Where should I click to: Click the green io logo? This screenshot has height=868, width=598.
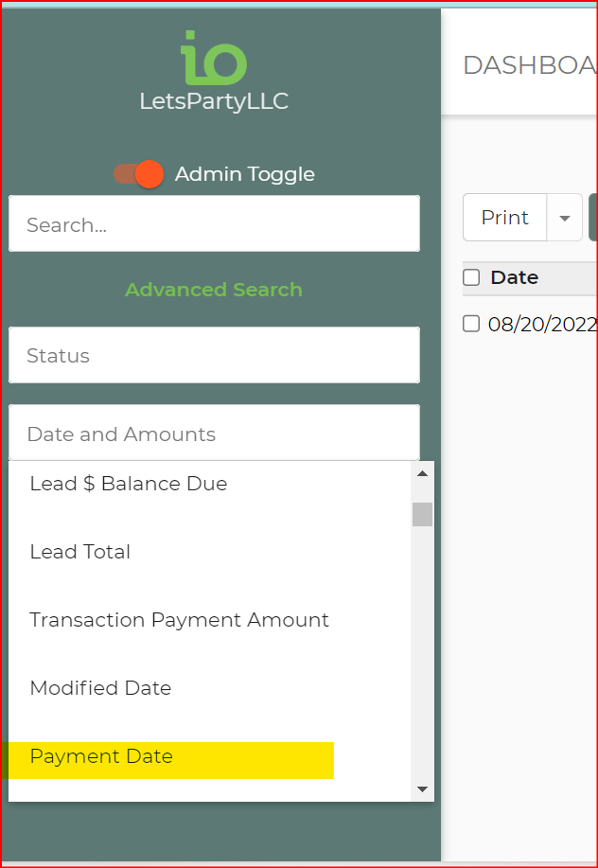(x=214, y=59)
